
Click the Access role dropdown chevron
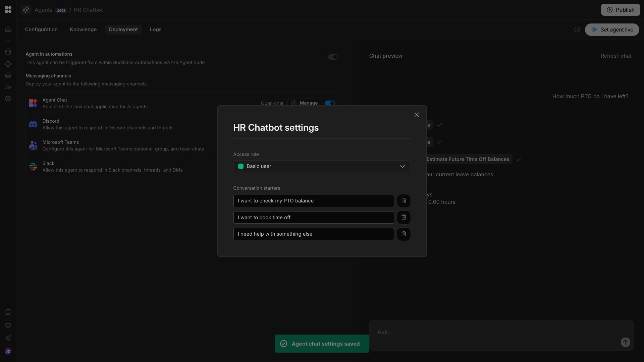402,166
